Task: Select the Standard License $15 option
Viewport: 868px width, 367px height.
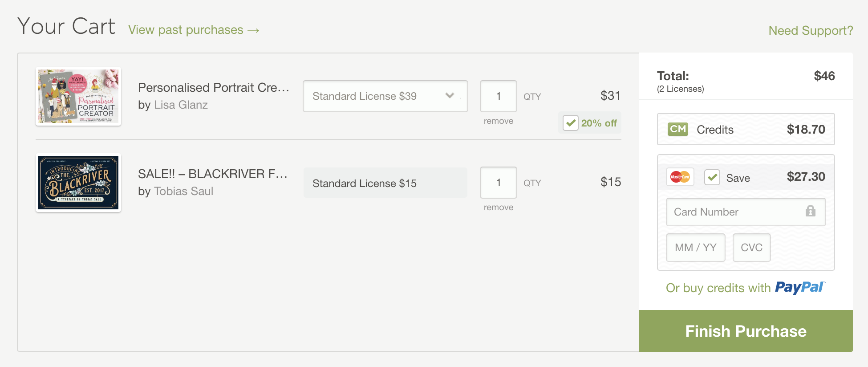Action: [x=385, y=183]
